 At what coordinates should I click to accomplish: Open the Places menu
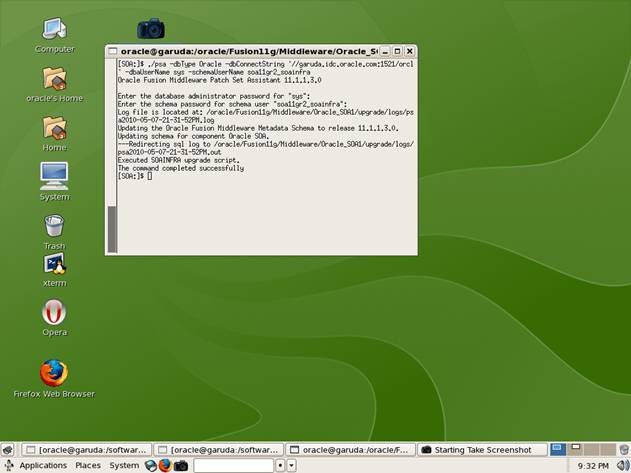pos(88,466)
